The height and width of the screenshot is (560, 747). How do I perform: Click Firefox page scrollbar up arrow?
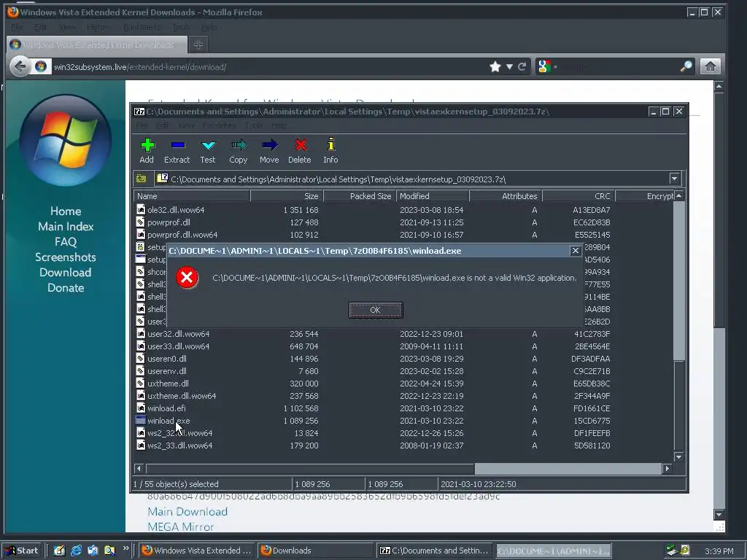coord(719,86)
